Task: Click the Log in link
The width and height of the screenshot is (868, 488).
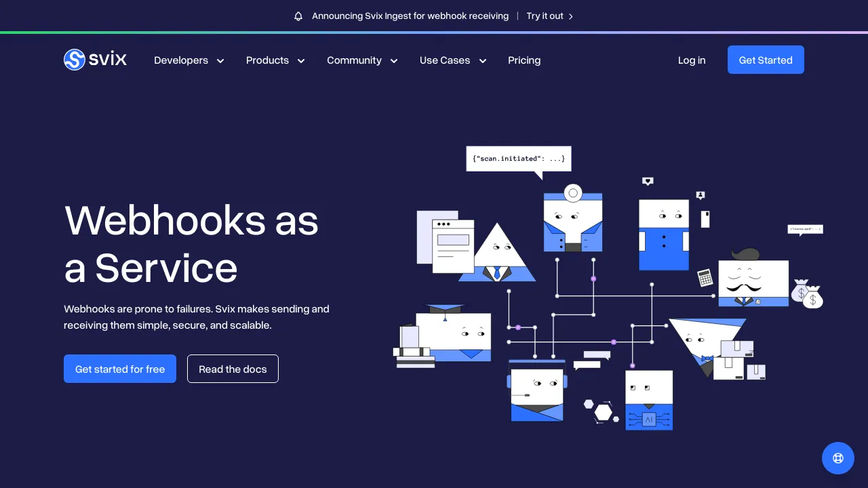Action: 692,60
